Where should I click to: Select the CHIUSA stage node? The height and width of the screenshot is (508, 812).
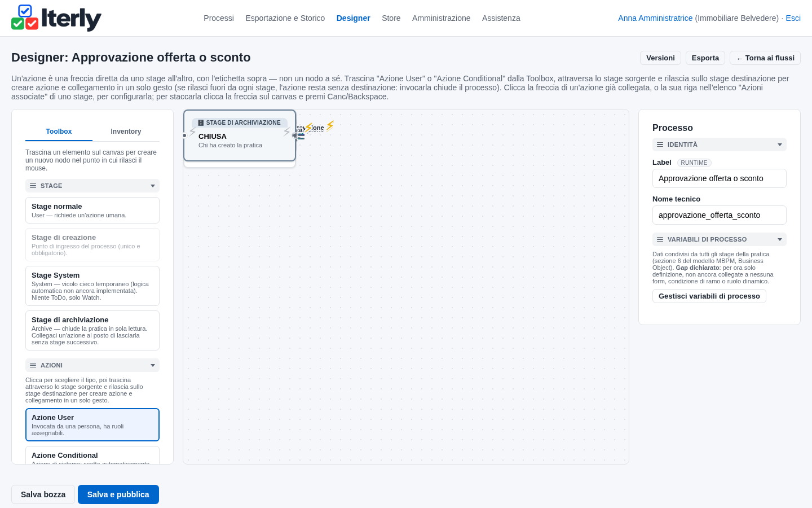(240, 136)
